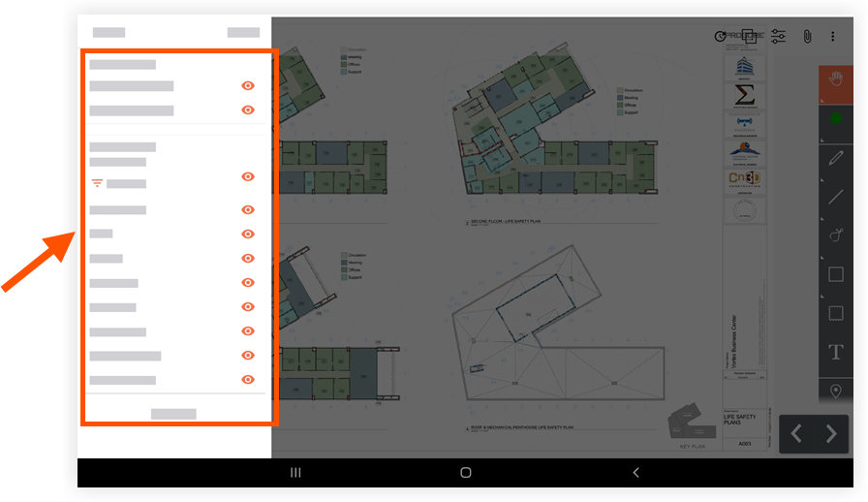
Task: Select the solid rectangle tool
Action: pyautogui.click(x=836, y=274)
